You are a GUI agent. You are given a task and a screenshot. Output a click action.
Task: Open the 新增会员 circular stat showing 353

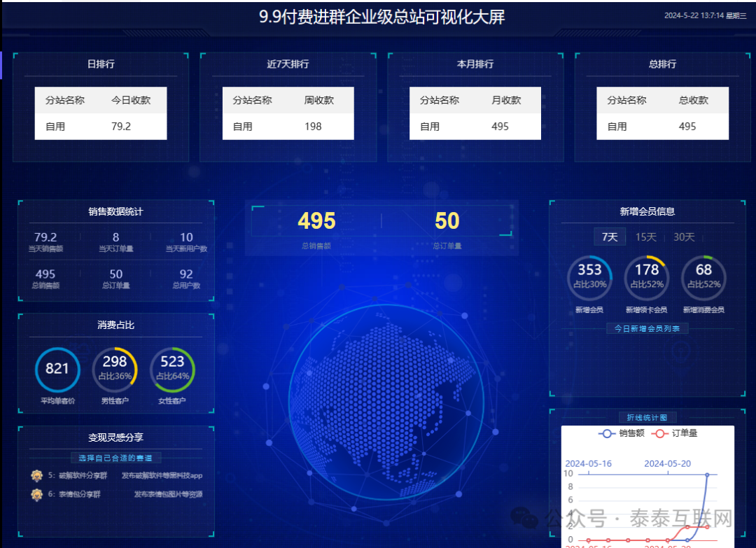pyautogui.click(x=589, y=277)
